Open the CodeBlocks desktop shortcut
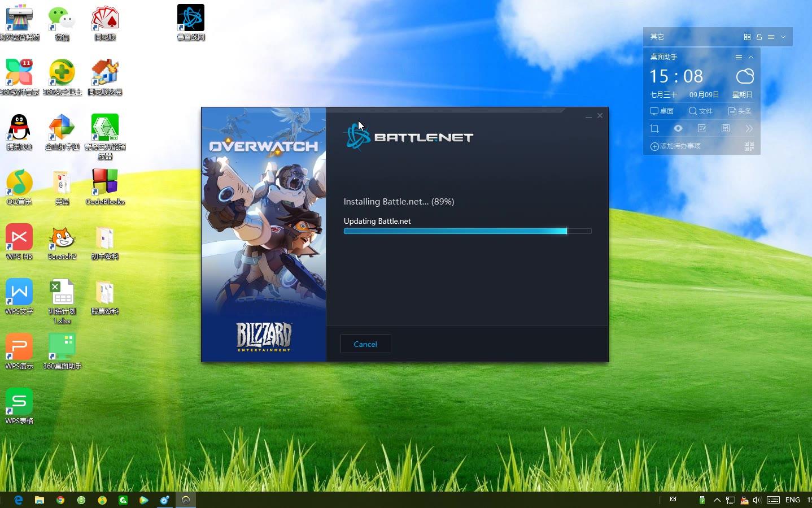This screenshot has height=508, width=812. pos(105,187)
